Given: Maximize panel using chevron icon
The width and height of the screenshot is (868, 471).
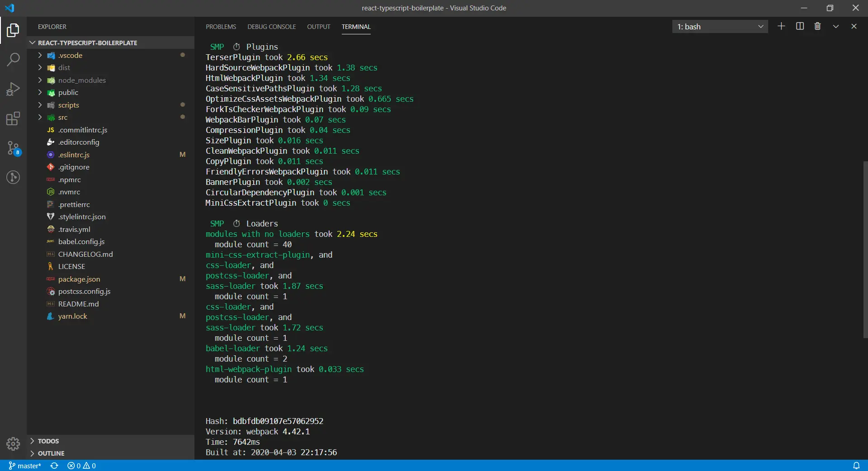Looking at the screenshot, I should click(x=836, y=26).
